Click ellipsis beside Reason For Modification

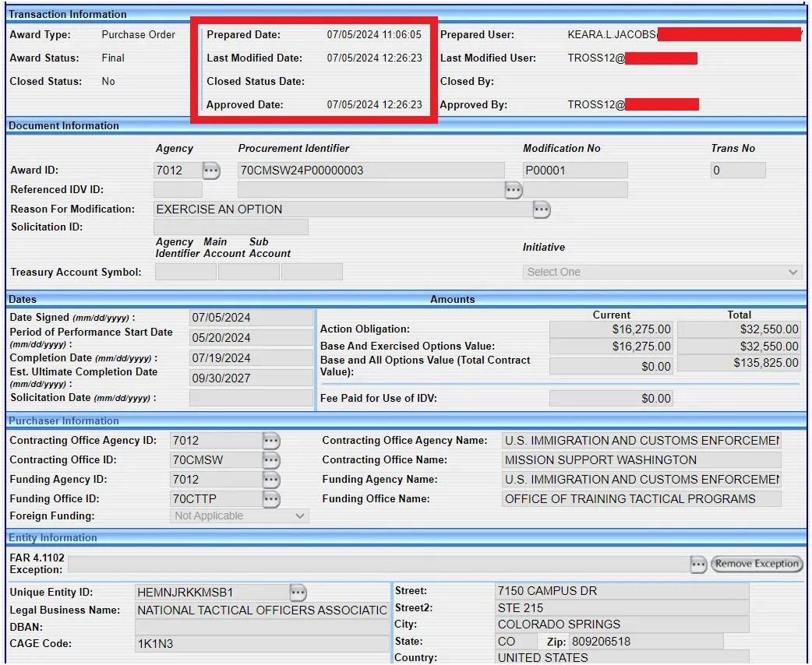(542, 209)
